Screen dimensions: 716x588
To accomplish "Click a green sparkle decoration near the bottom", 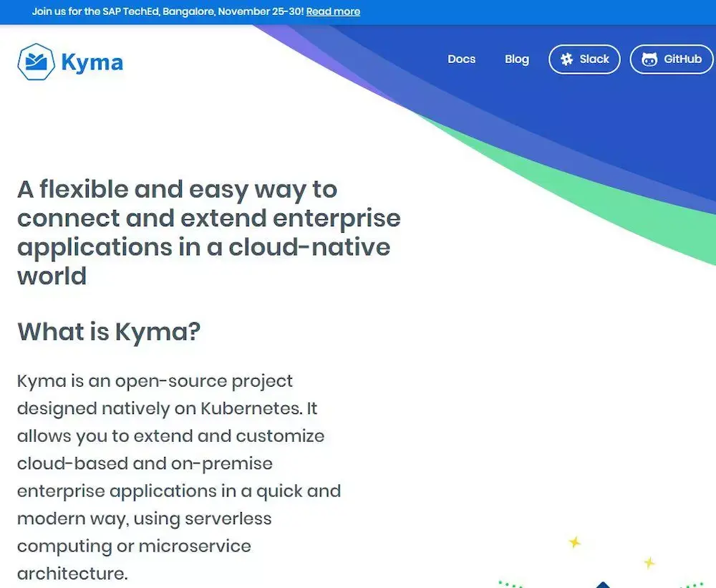I will [508, 585].
